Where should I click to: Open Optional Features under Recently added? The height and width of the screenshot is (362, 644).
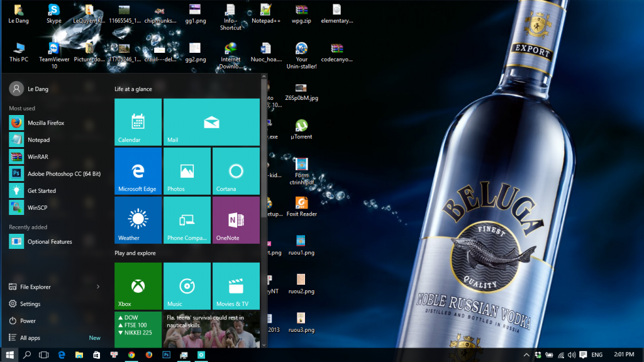(55, 242)
